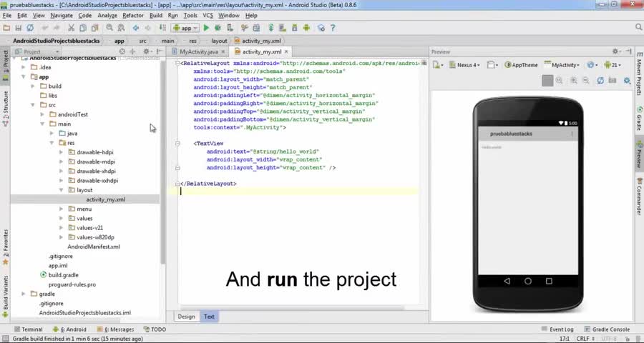The height and width of the screenshot is (343, 644).
Task: Click the Copy toolbar icon
Action: point(83,28)
